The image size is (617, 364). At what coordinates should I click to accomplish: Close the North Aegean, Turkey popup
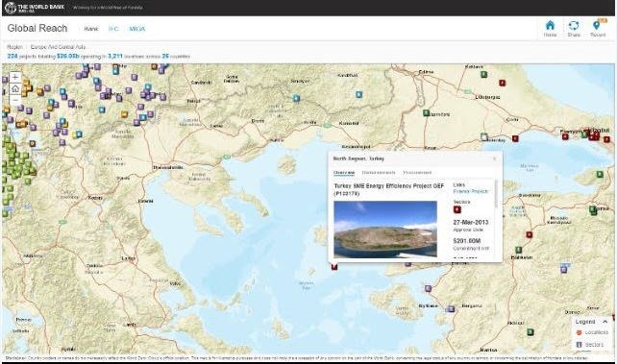[x=495, y=158]
